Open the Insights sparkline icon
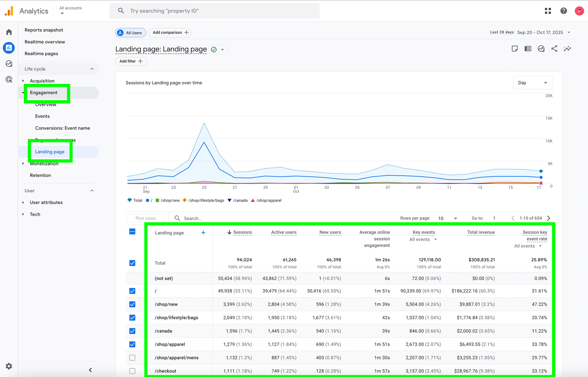The width and height of the screenshot is (588, 377). point(567,49)
